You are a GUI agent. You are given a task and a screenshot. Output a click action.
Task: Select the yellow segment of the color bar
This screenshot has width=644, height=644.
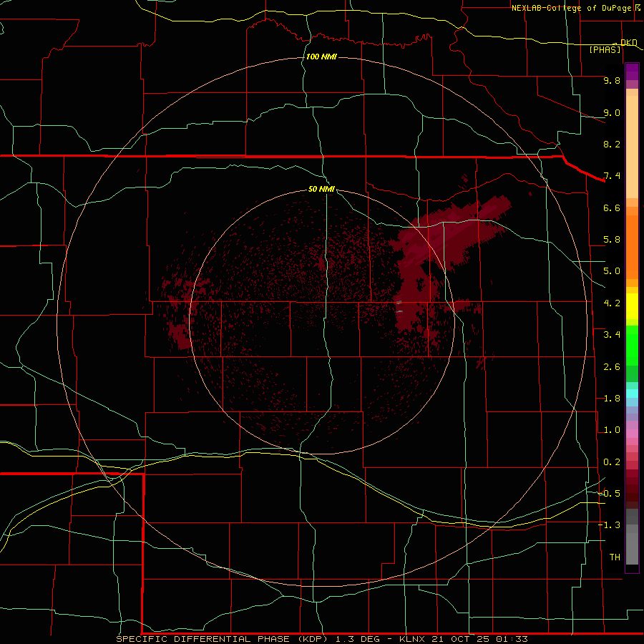(x=632, y=306)
